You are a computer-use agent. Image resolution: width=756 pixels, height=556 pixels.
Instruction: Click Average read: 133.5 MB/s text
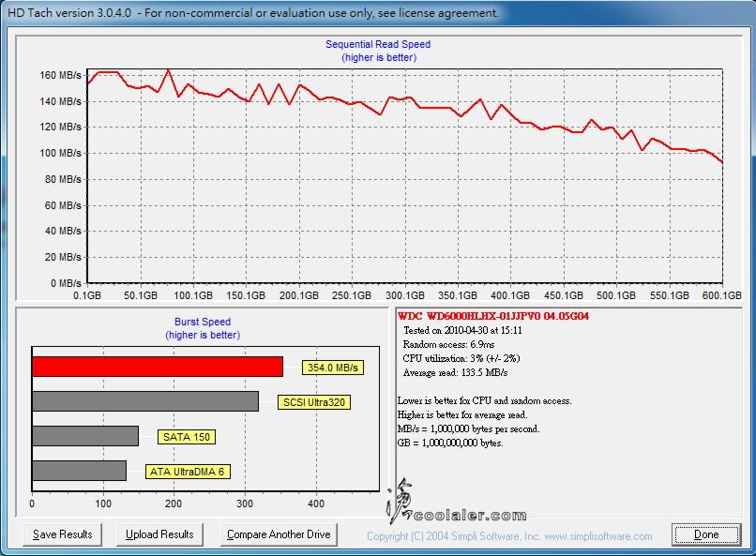tap(455, 372)
